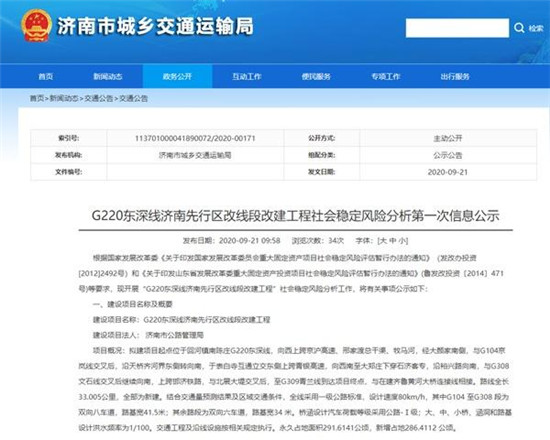Set font size to 小
This screenshot has width=550, height=440.
[402, 241]
